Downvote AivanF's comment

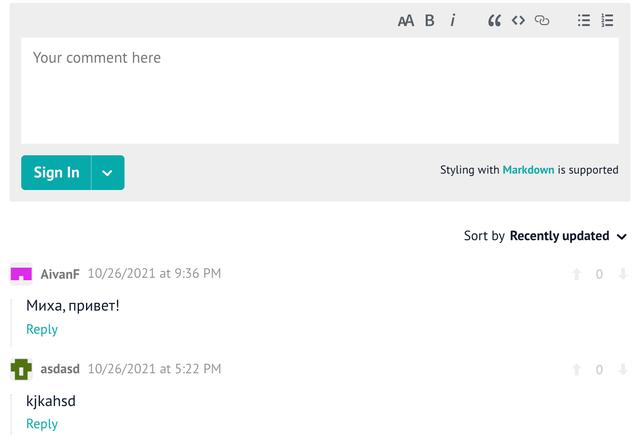tap(622, 274)
